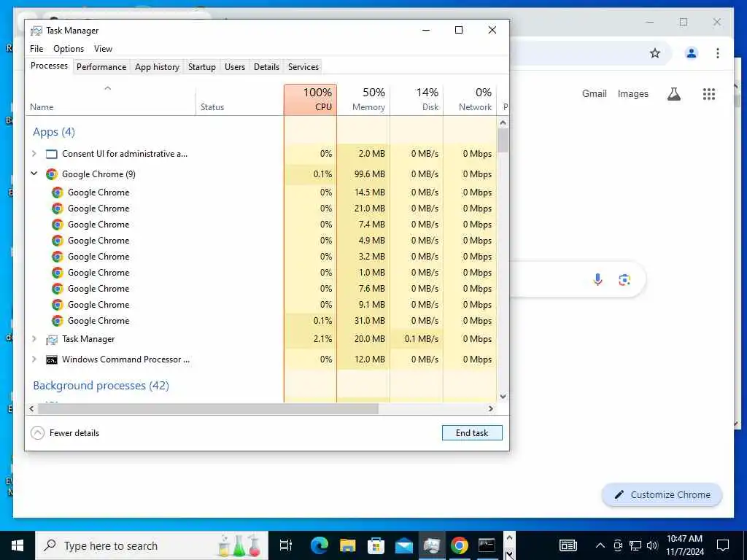
Task: Open Google Lens image search icon
Action: tap(624, 279)
